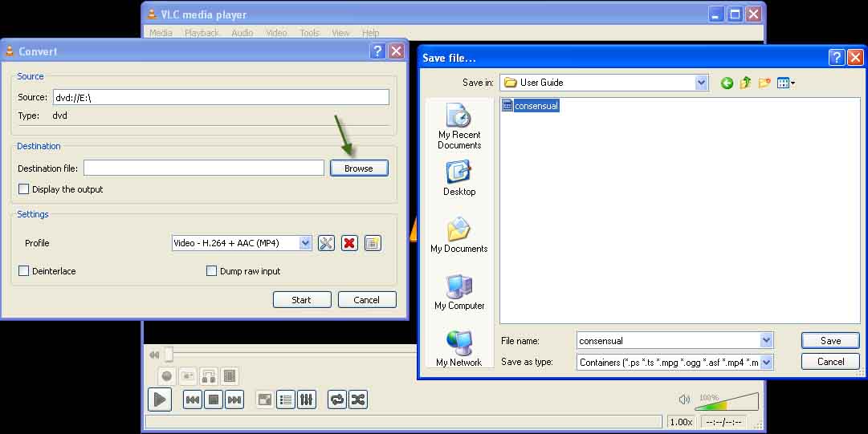Click the Play button in VLC
868x434 pixels.
160,400
